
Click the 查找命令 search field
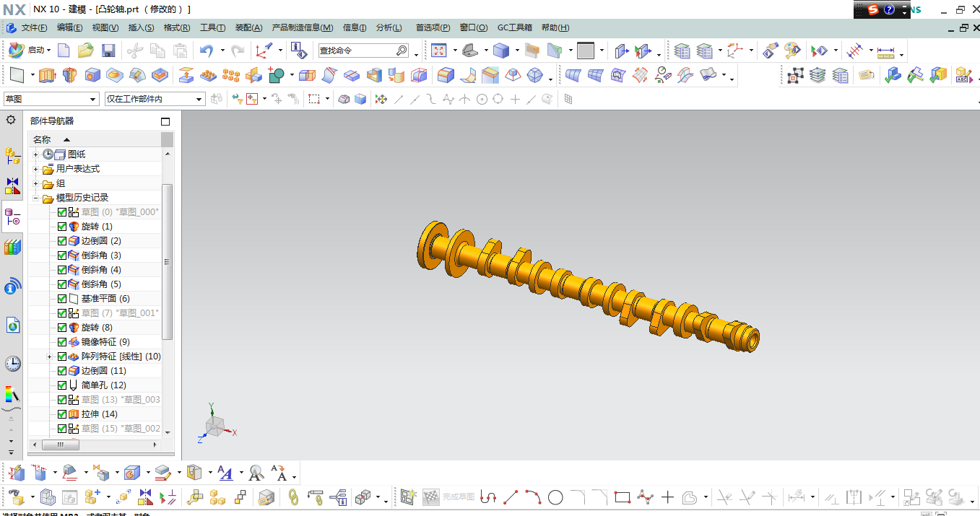point(363,51)
